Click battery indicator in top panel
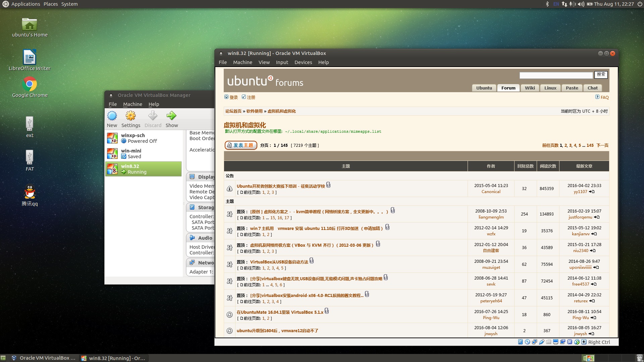The height and width of the screenshot is (362, 644). coord(590,4)
